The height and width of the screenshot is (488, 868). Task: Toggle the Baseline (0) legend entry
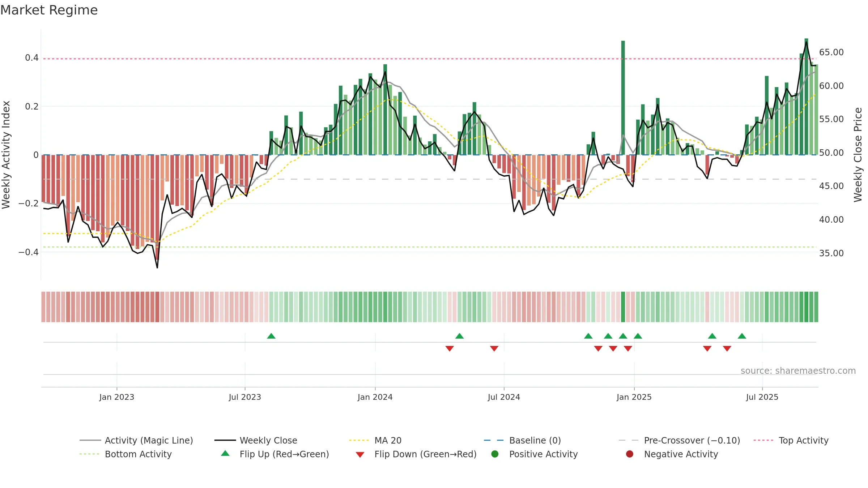pyautogui.click(x=522, y=440)
